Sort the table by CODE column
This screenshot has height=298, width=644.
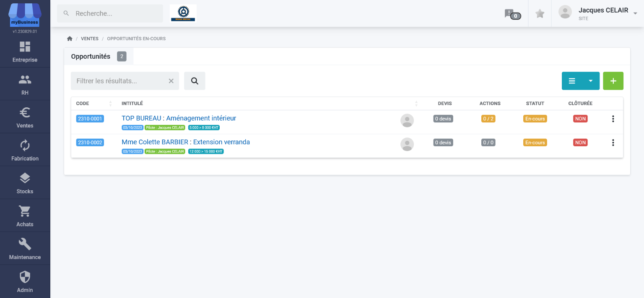(x=94, y=104)
